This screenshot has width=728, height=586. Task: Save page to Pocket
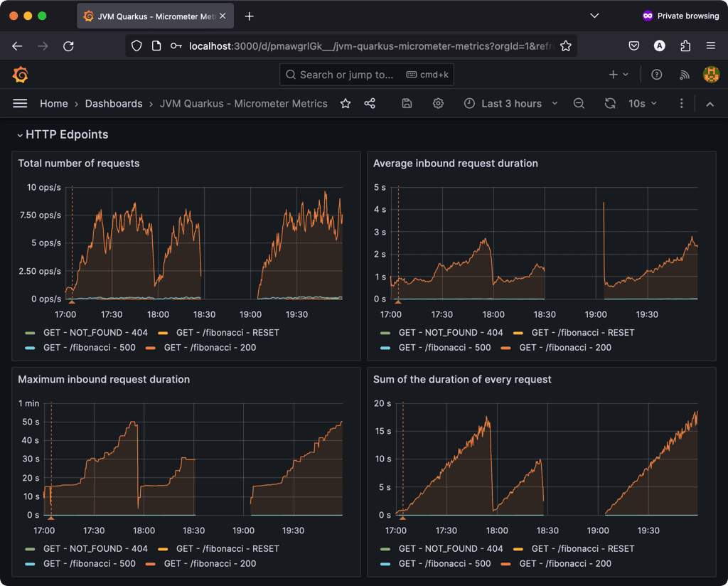[x=633, y=46]
